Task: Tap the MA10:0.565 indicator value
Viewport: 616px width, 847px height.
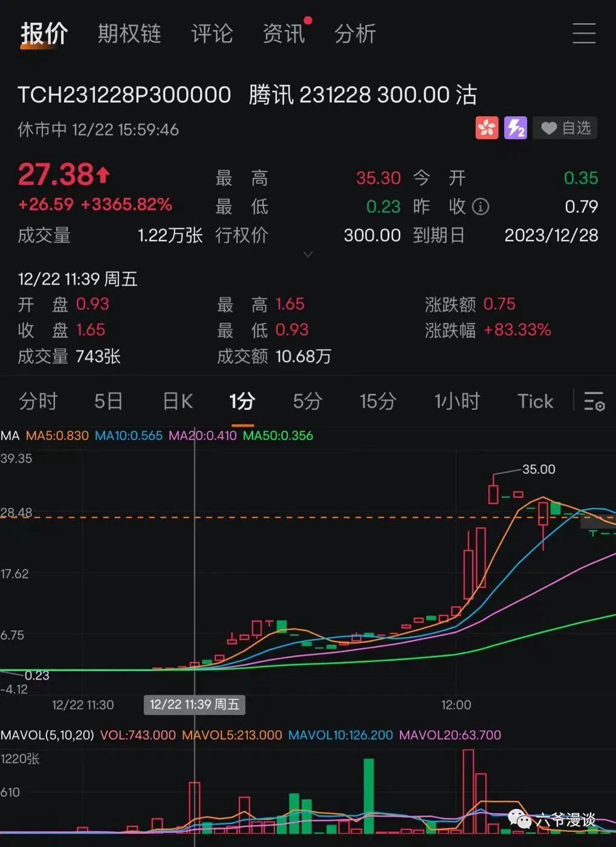Action: pos(129,436)
